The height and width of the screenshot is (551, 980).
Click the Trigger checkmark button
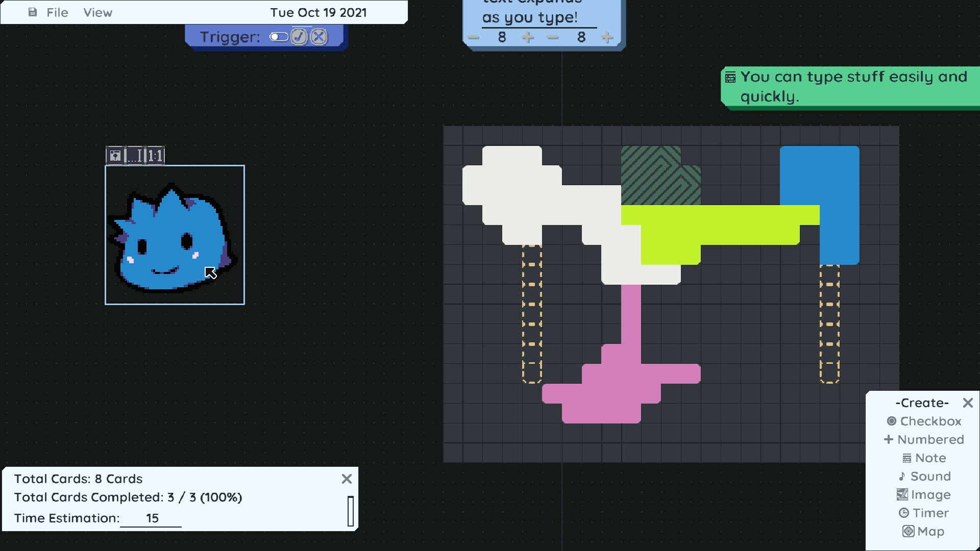tap(300, 37)
